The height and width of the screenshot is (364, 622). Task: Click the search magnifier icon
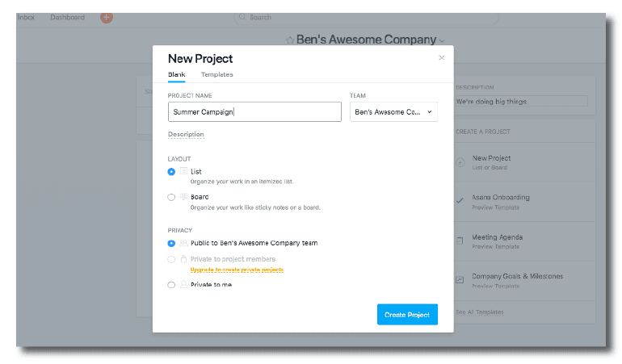pos(243,17)
